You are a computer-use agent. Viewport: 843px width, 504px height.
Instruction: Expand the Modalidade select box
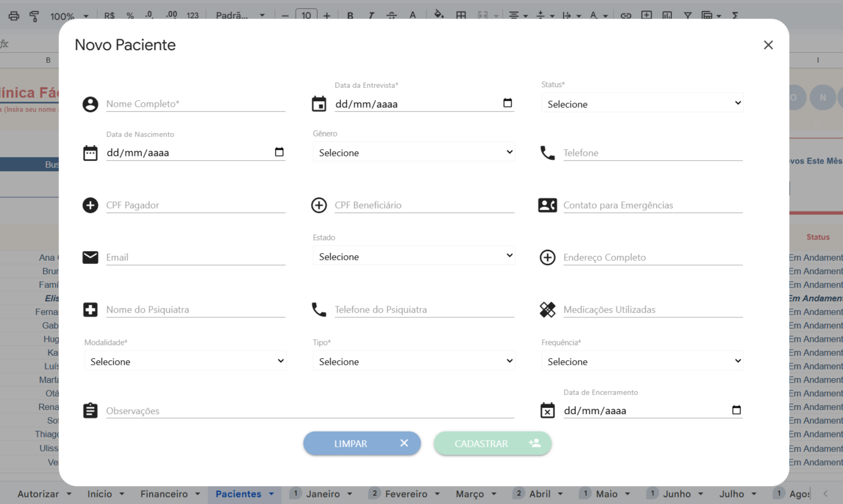click(185, 361)
